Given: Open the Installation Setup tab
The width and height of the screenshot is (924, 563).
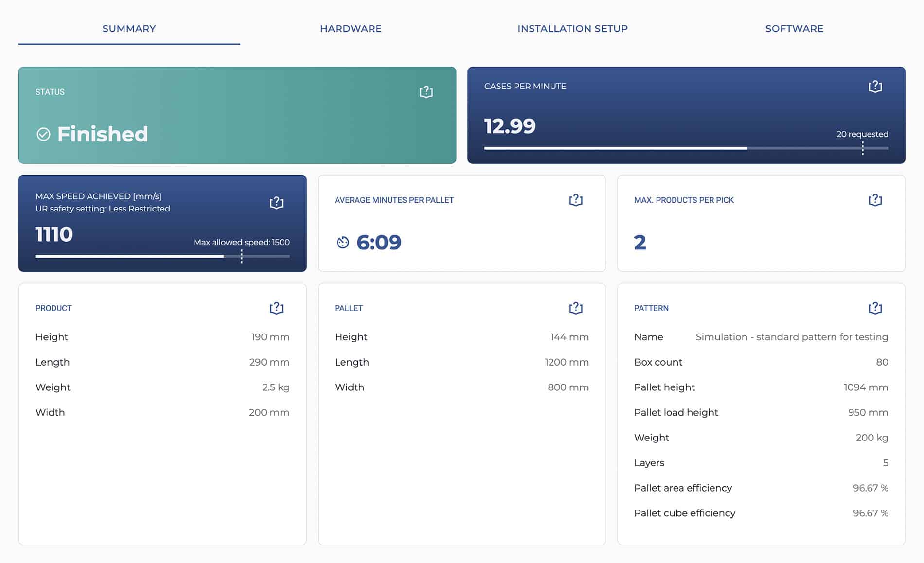Looking at the screenshot, I should [572, 29].
